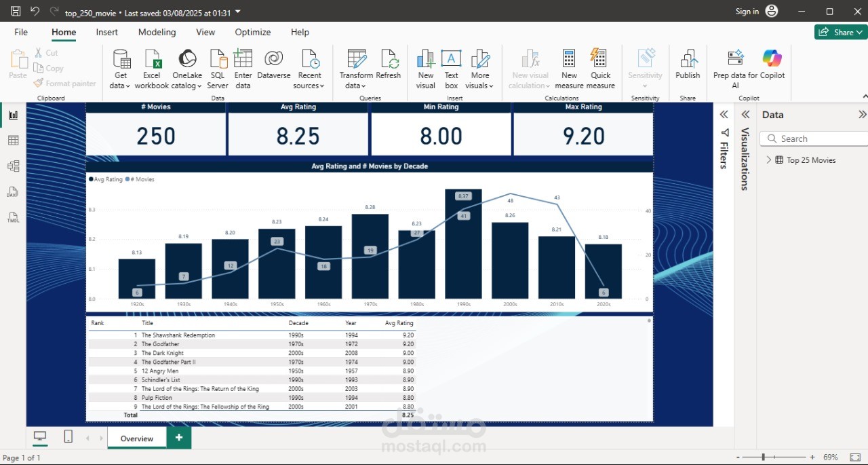Launch the Transform data editor
The height and width of the screenshot is (465, 868).
pos(356,69)
